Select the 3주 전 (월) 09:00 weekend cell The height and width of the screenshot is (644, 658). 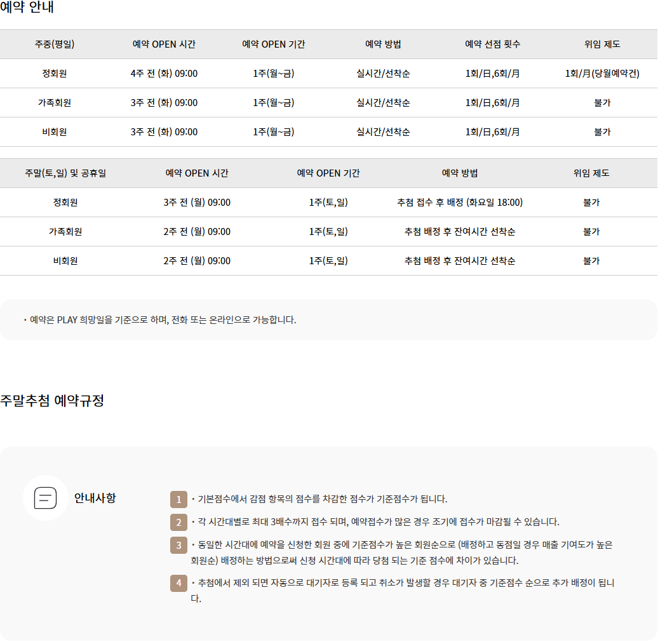[197, 203]
